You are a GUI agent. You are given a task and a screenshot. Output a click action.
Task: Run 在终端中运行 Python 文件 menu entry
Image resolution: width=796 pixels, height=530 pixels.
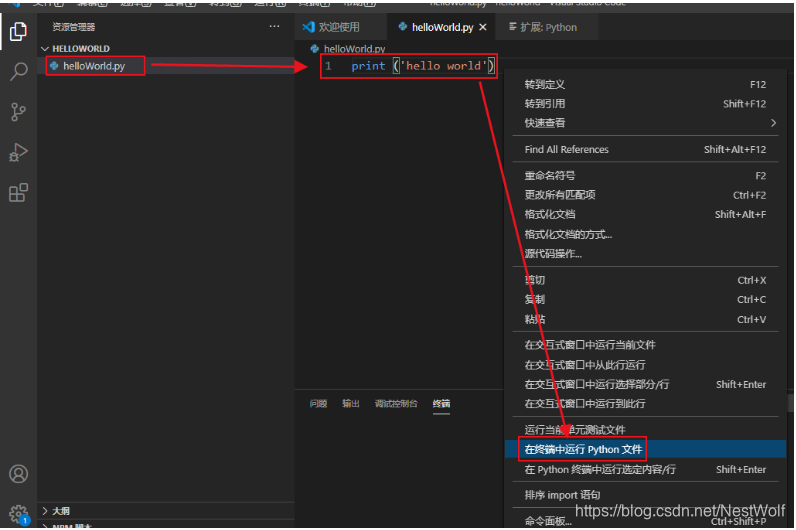pyautogui.click(x=645, y=449)
